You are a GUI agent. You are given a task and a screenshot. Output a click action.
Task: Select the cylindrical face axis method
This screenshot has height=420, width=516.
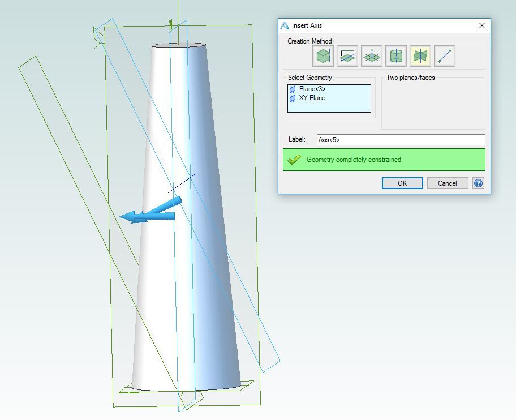tap(396, 56)
